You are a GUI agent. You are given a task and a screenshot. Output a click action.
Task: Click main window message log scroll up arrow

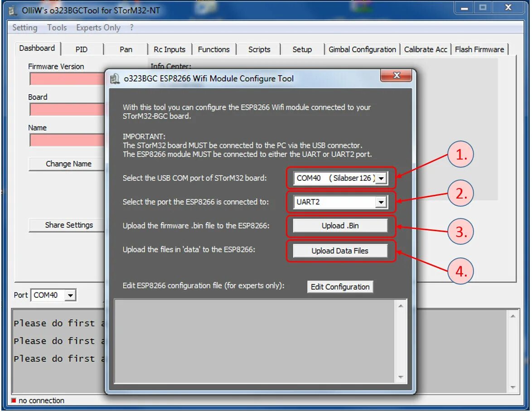coord(513,316)
